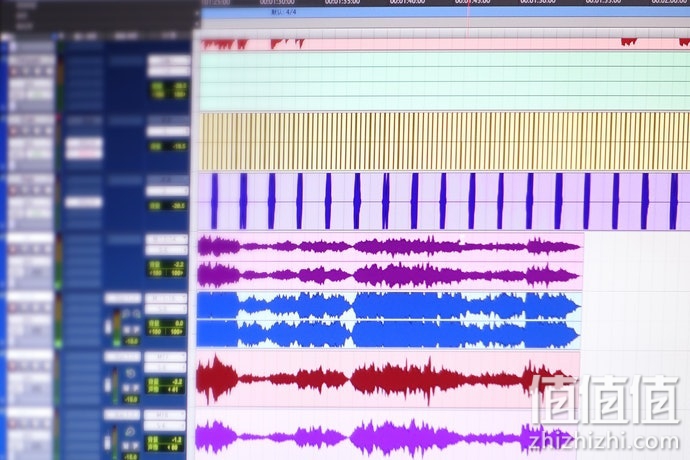Toggle record enable on purple stereo track
This screenshot has height=460, width=690.
coord(14,249)
